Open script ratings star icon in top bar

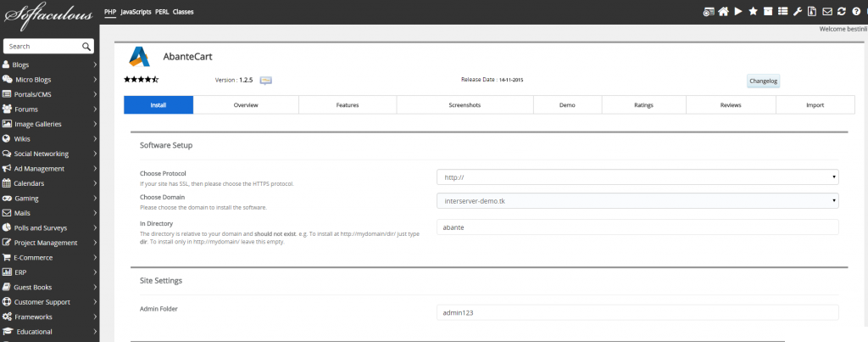coord(753,12)
